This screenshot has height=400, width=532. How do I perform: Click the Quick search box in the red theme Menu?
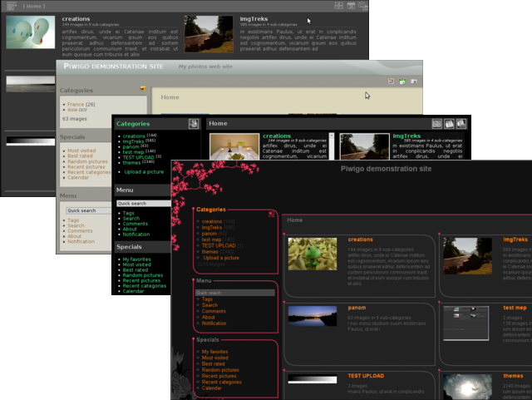click(x=235, y=293)
